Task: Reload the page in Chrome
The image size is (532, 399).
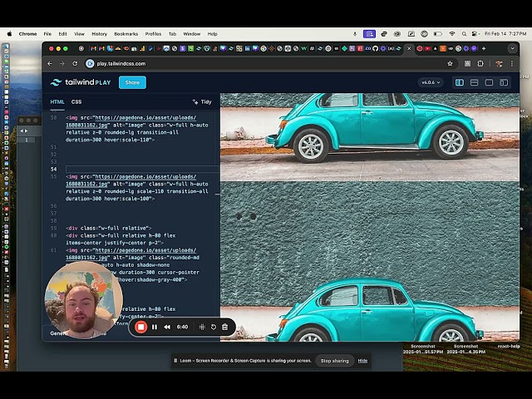Action: [x=75, y=63]
